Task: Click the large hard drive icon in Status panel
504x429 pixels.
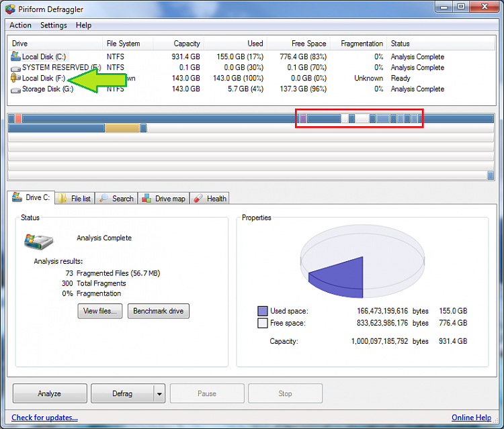Action: click(x=38, y=242)
